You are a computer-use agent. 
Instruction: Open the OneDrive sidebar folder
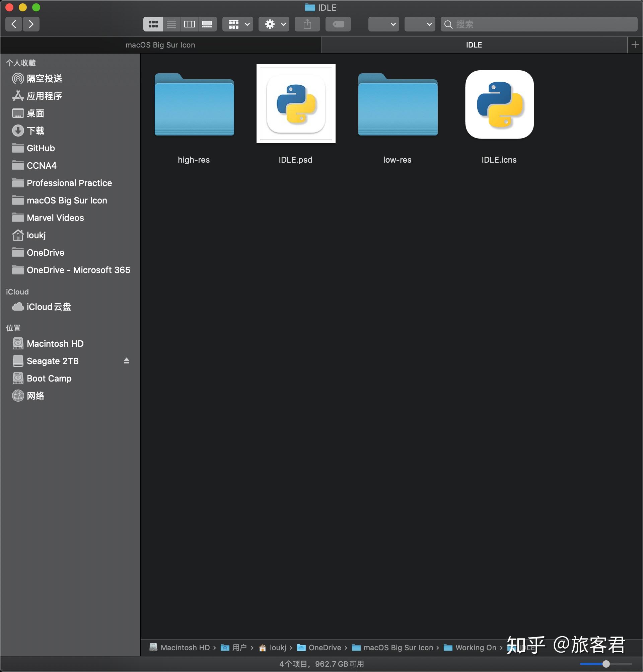click(70, 252)
